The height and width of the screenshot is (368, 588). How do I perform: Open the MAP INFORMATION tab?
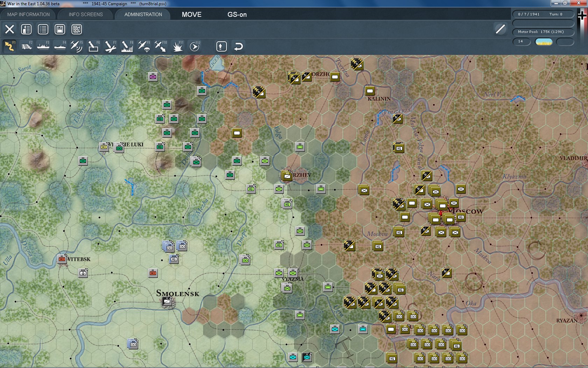(x=28, y=14)
